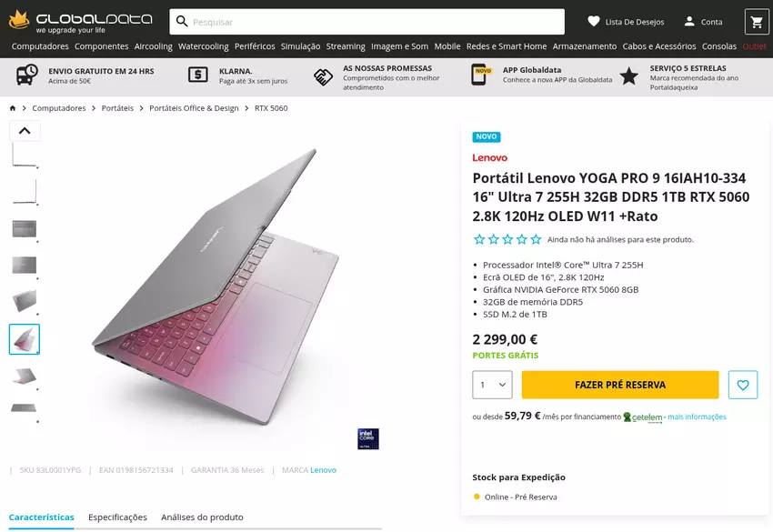Go to home via breadcrumb house icon
Image resolution: width=773 pixels, height=532 pixels.
point(13,108)
